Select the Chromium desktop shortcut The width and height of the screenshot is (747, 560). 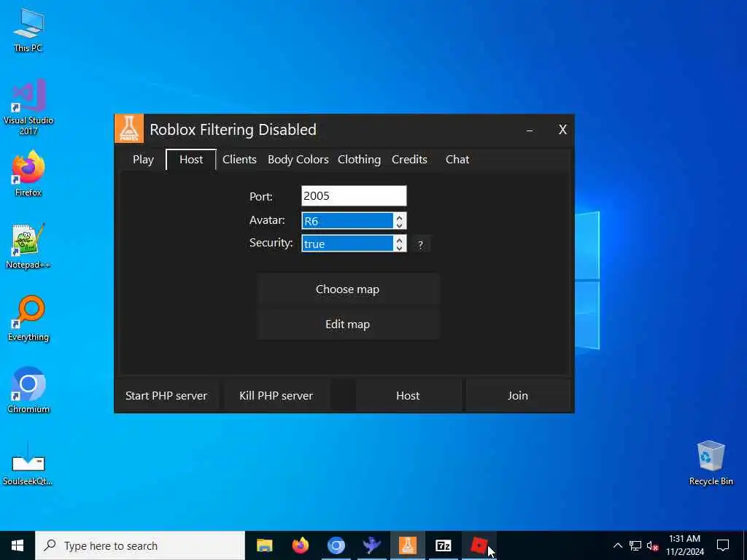pyautogui.click(x=28, y=390)
